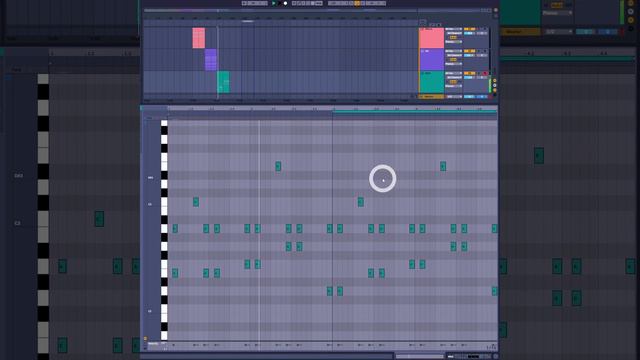Select the purple clip in the arrangement
This screenshot has width=640, height=360.
211,60
